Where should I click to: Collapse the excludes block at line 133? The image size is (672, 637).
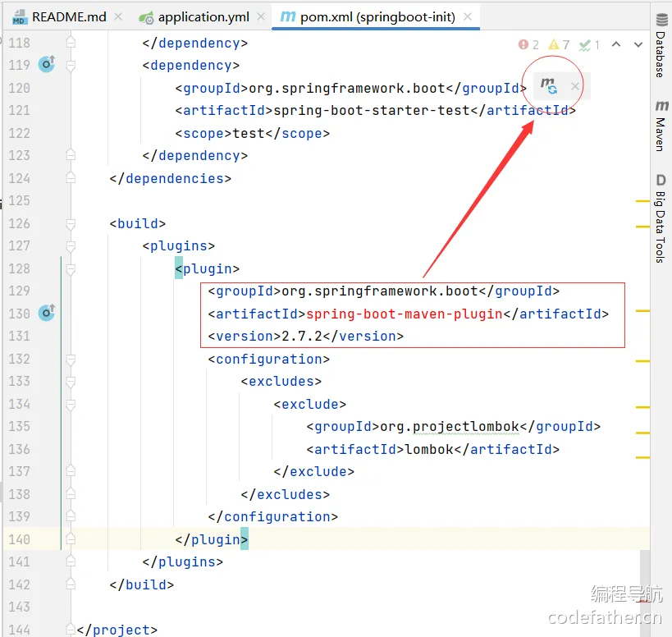pyautogui.click(x=71, y=382)
